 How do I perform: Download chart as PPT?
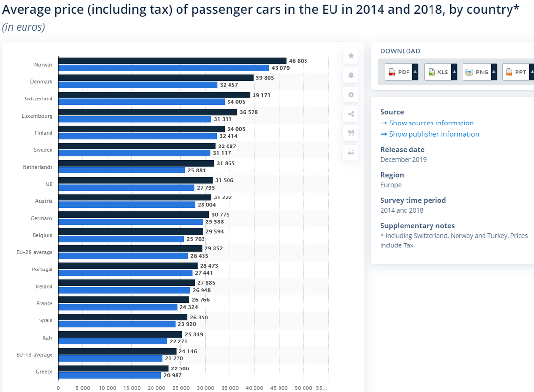[515, 72]
